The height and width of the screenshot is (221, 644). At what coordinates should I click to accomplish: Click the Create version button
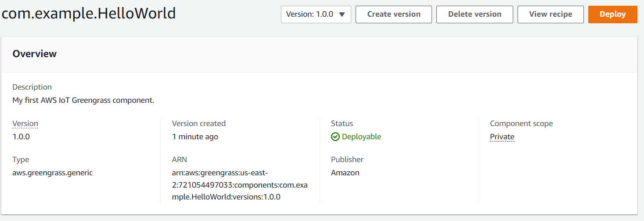[394, 14]
